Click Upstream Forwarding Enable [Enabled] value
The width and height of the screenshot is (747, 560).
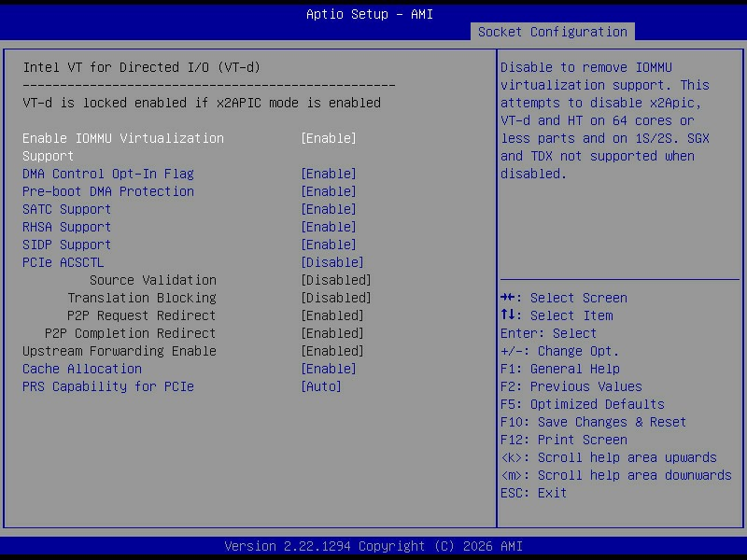click(x=332, y=351)
